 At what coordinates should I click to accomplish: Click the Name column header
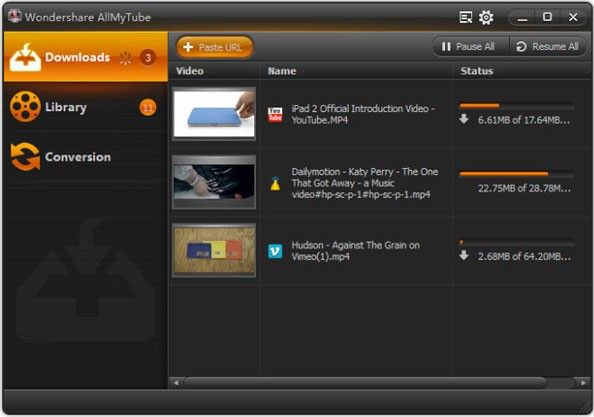coord(282,71)
